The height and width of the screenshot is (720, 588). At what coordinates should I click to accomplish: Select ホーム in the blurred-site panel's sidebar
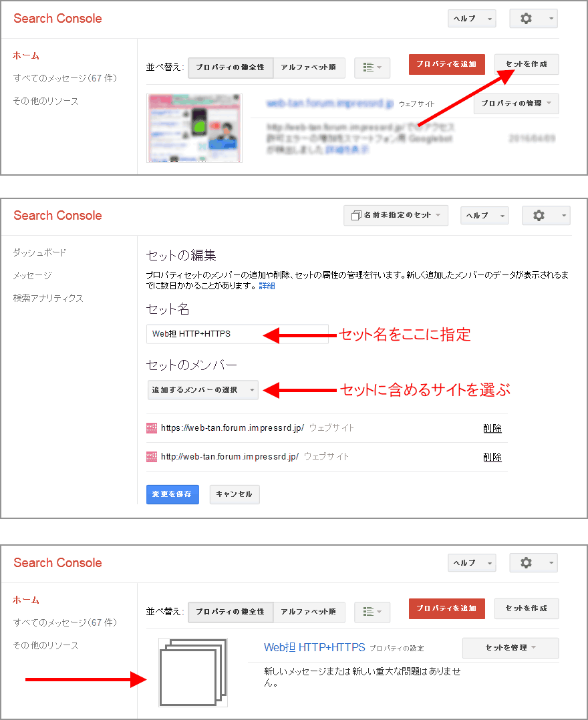(25, 56)
